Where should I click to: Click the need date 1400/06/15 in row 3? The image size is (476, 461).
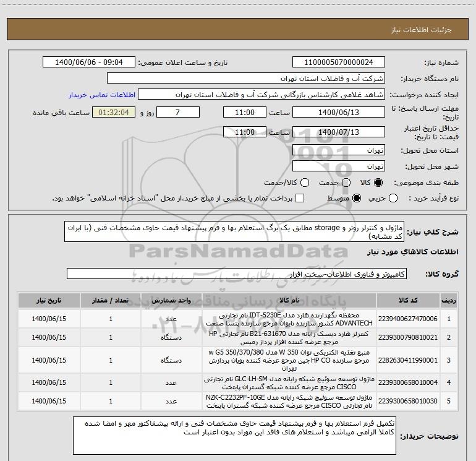point(49,360)
